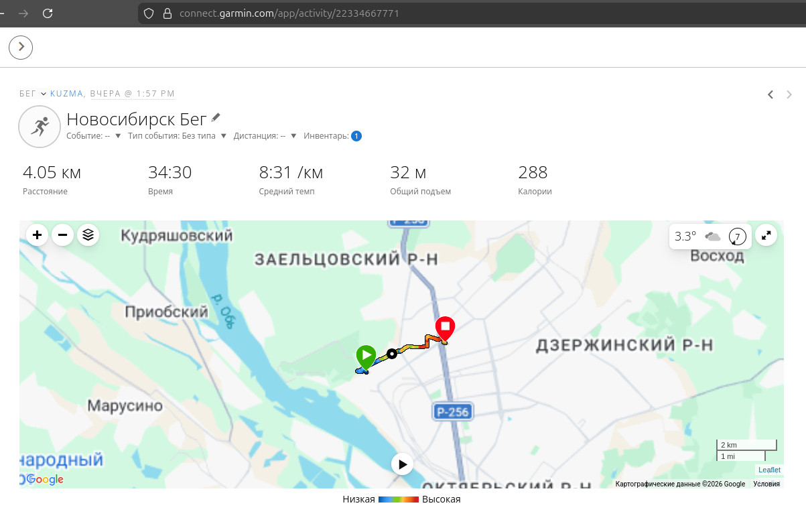Viewport: 806px width, 532px height.
Task: Click the activity date ВЧЕРА @ 1:57 PM
Action: (x=132, y=94)
